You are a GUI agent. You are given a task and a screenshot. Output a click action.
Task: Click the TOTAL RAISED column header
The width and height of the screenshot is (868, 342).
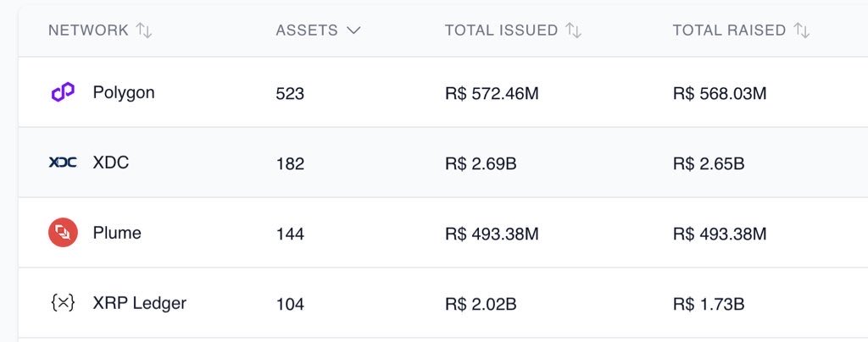[x=730, y=30]
